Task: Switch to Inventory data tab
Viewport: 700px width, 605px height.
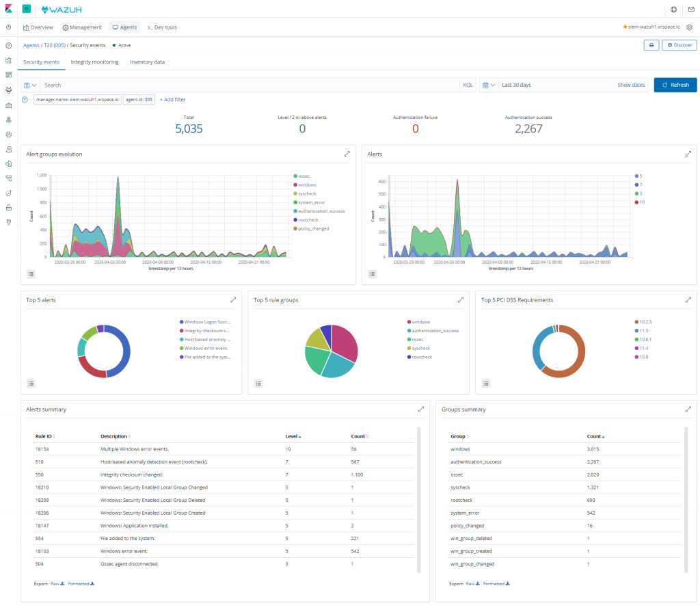Action: (148, 62)
